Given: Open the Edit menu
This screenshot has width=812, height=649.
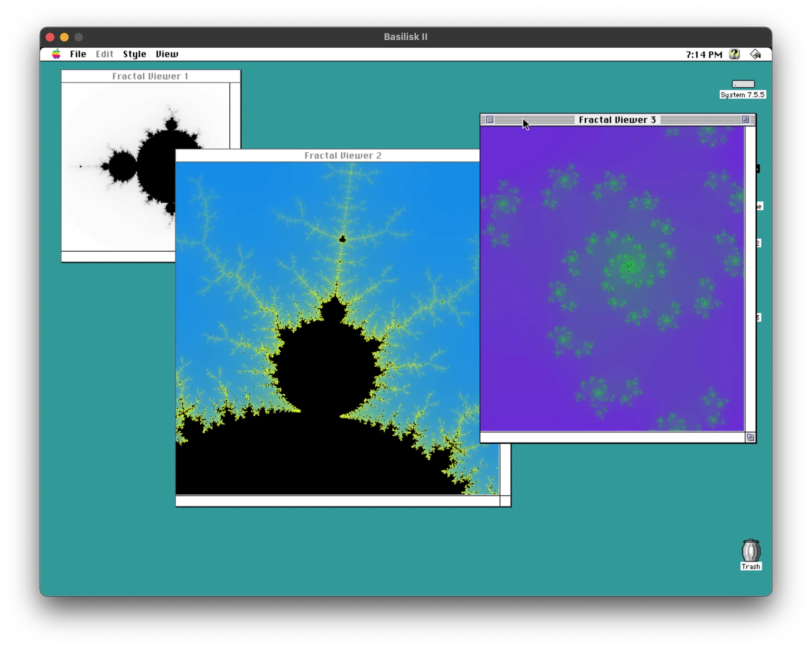Looking at the screenshot, I should point(104,54).
